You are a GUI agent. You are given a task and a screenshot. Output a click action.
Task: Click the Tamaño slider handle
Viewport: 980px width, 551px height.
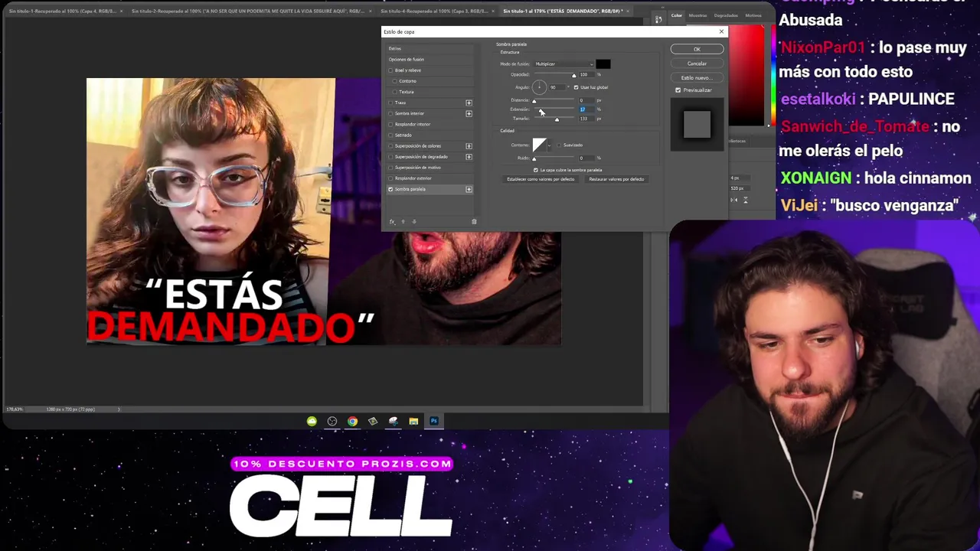(x=557, y=120)
